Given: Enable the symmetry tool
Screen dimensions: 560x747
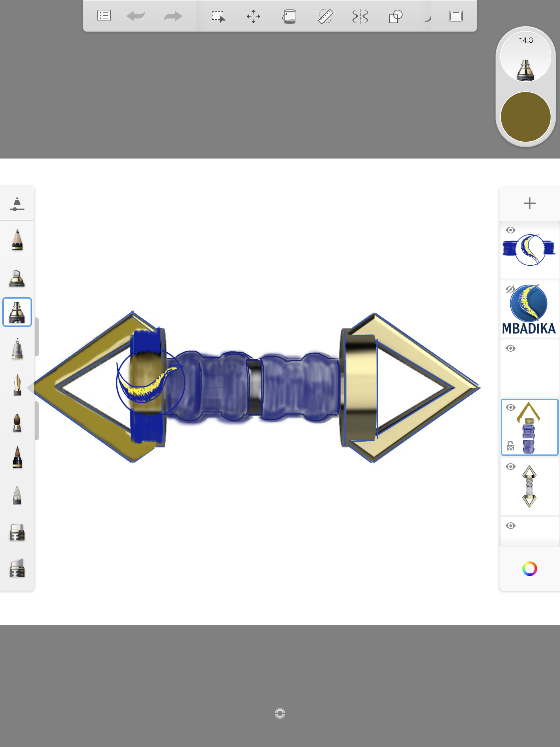Looking at the screenshot, I should pos(360,16).
